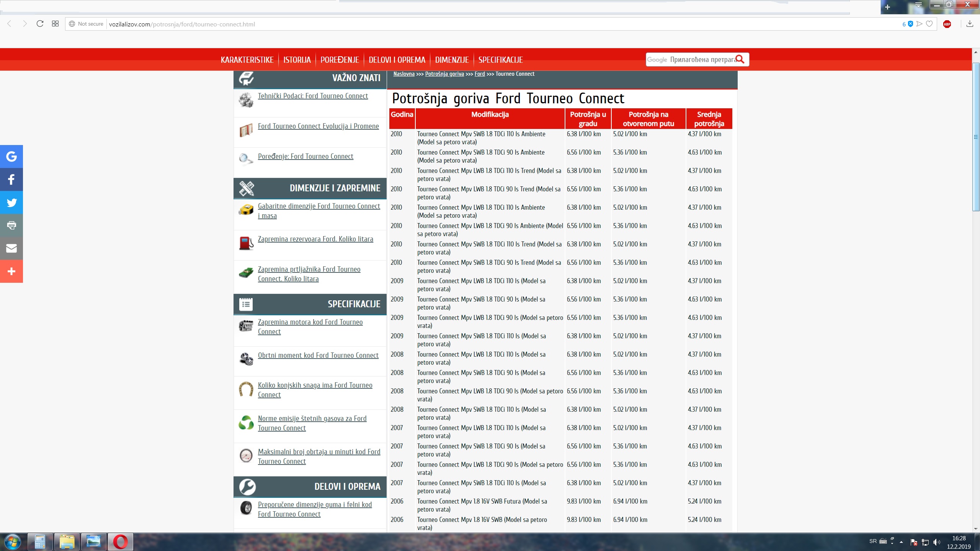This screenshot has height=551, width=980.
Task: Open ISTORIJA menu item
Action: (x=297, y=60)
